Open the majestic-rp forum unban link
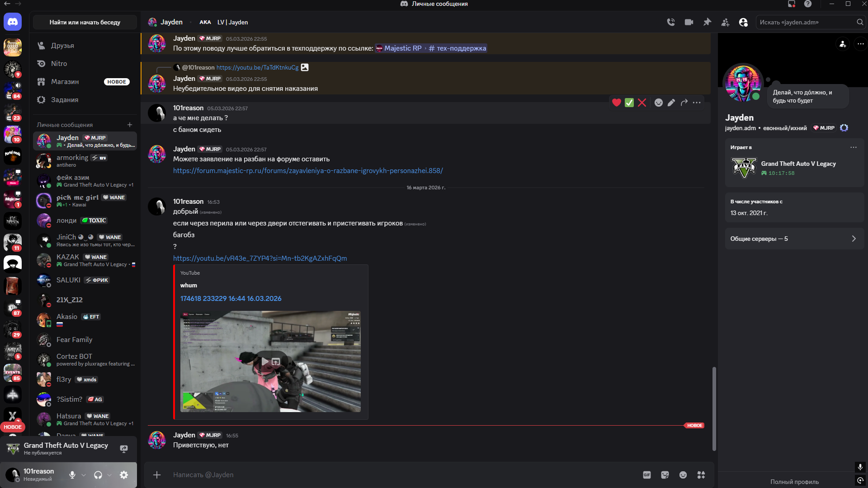Viewport: 868px width, 488px height. click(x=308, y=171)
